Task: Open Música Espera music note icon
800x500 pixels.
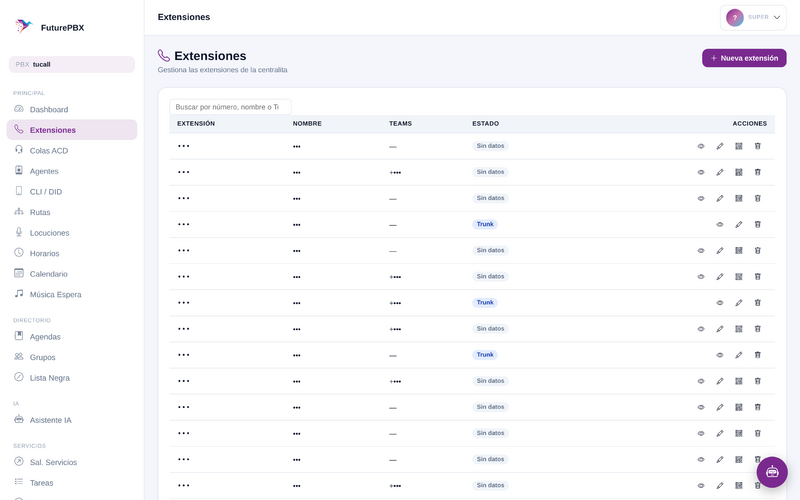Action: point(19,293)
